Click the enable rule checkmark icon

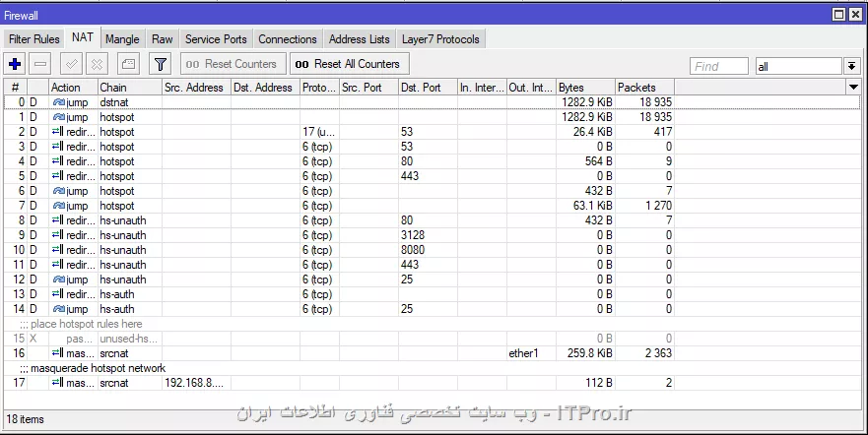click(x=71, y=64)
